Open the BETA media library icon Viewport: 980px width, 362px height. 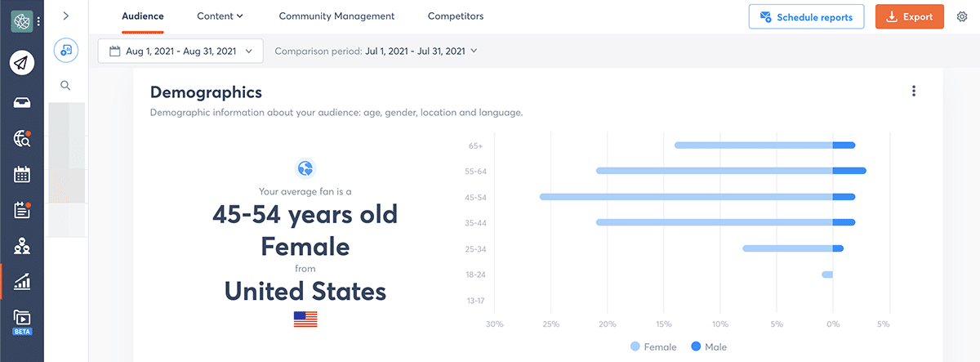click(x=22, y=320)
